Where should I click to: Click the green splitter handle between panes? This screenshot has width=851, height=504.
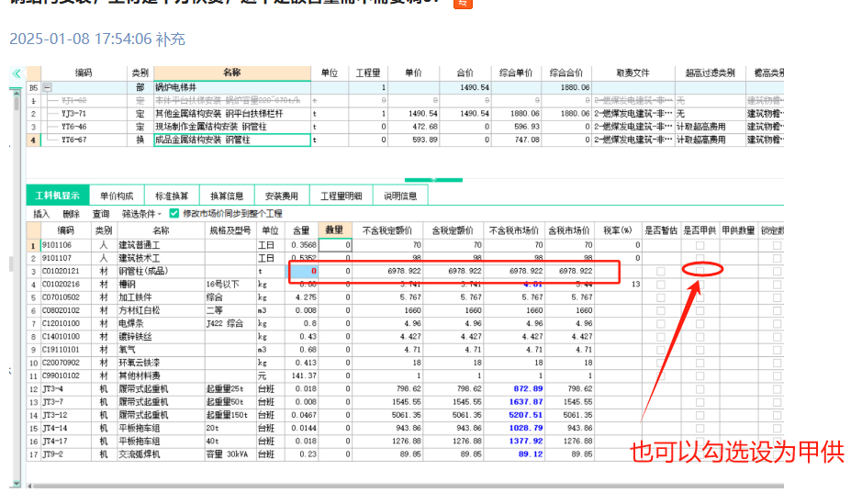(433, 180)
